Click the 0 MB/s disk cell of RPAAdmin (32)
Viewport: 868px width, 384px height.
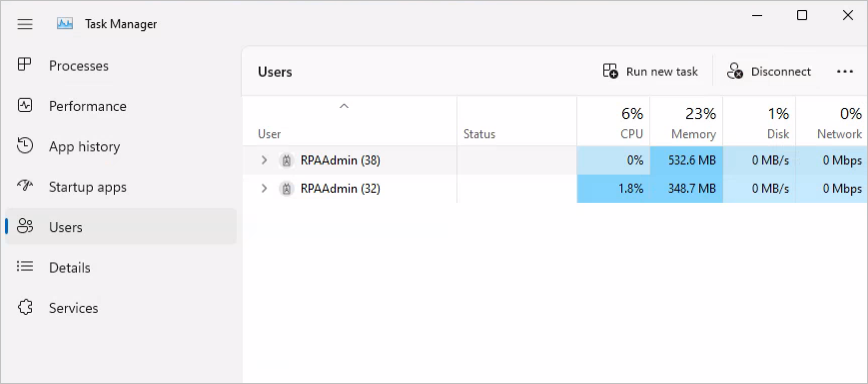(759, 189)
